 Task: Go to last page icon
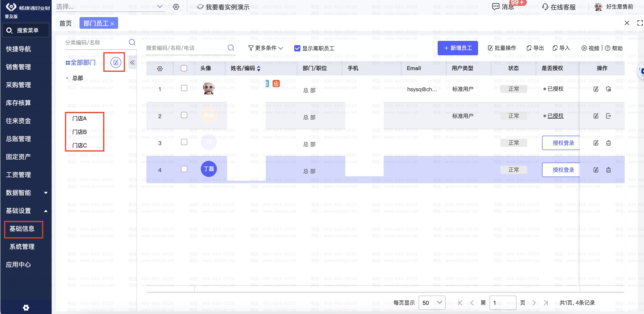tap(546, 303)
